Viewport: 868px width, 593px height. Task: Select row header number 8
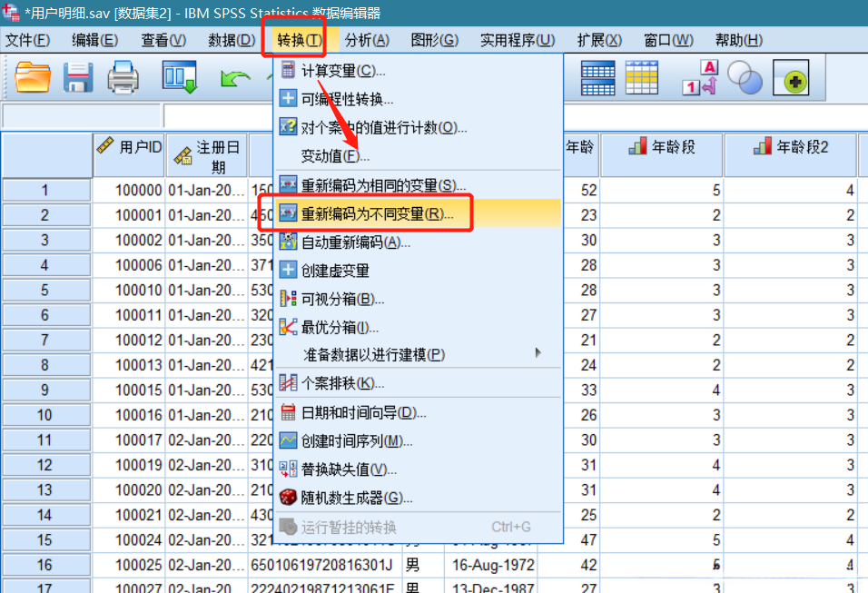point(46,365)
